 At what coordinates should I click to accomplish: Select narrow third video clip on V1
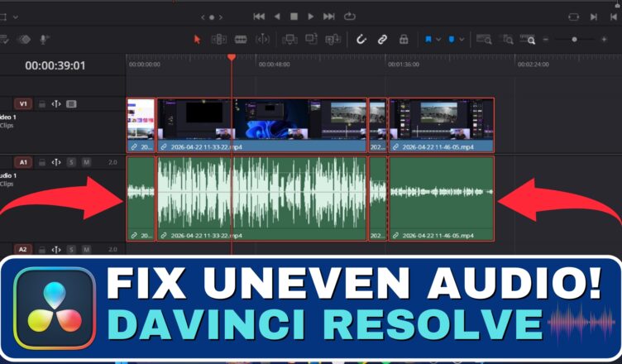pos(378,125)
